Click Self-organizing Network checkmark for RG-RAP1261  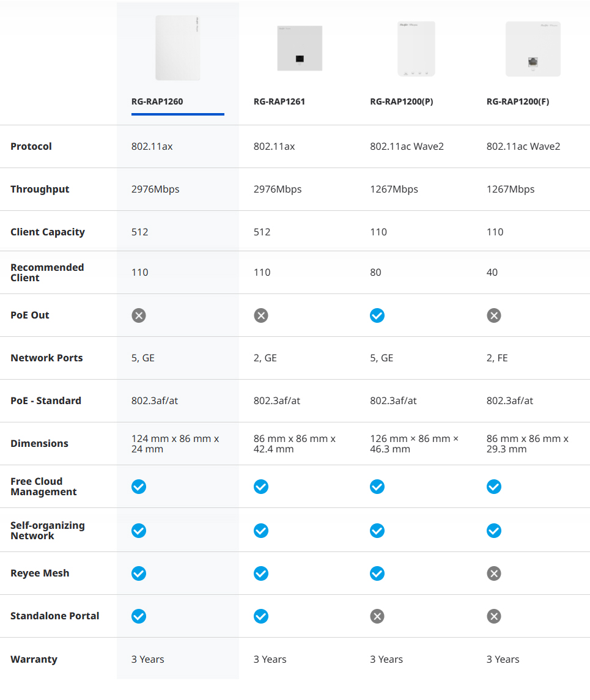point(261,531)
